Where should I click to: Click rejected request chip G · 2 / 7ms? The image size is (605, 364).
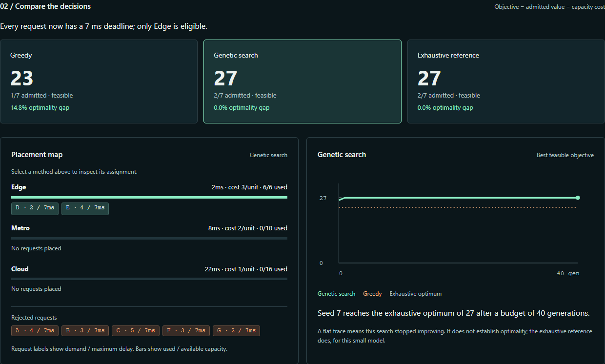236,331
